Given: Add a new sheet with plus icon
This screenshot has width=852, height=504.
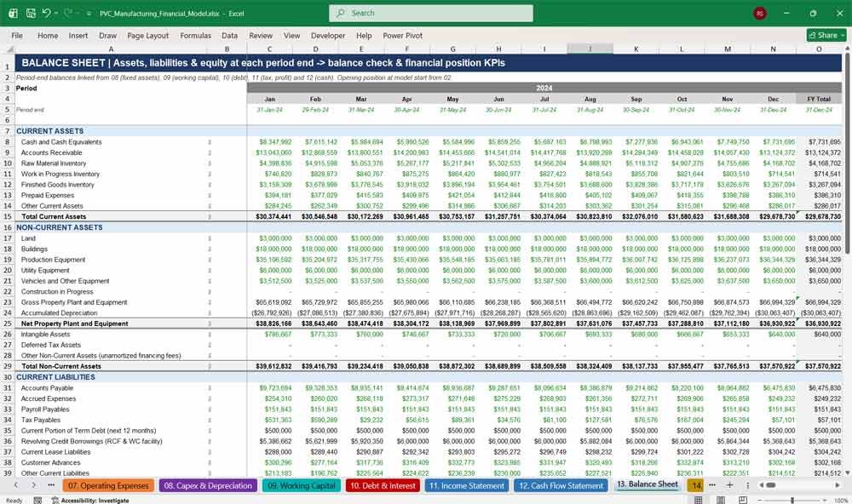Looking at the screenshot, I should click(730, 485).
